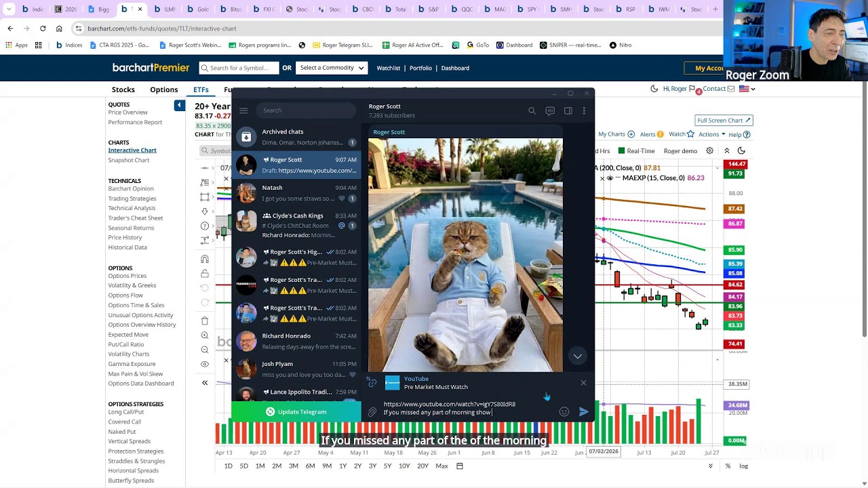868x488 pixels.
Task: Expand bottom panel with double down chevron
Action: [711, 466]
